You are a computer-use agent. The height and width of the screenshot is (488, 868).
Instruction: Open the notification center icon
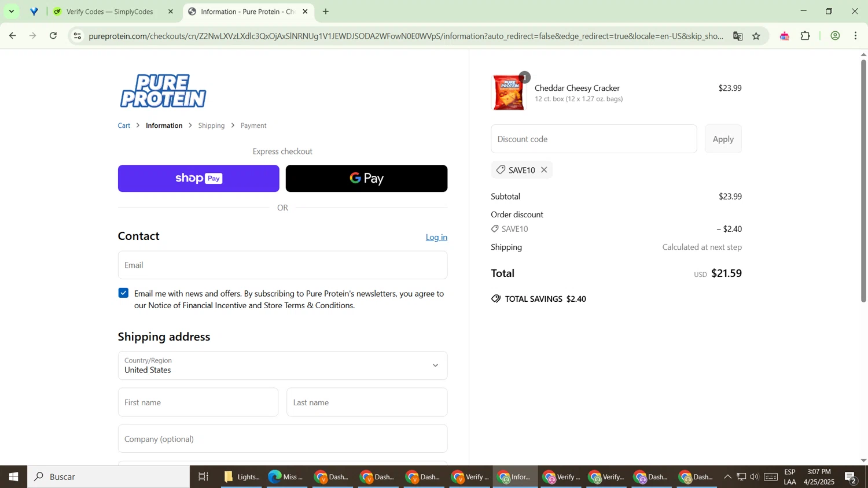point(851,477)
